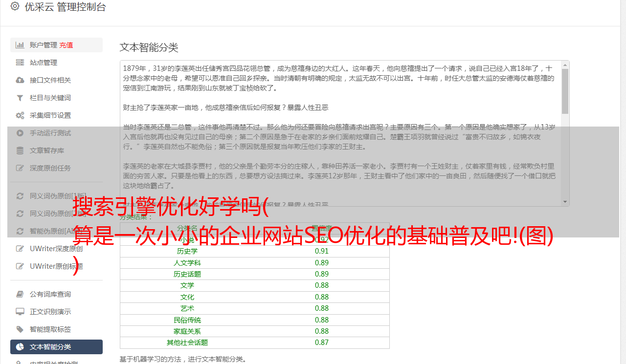Click the text area scrollbar up arrow
This screenshot has height=364, width=626.
[x=565, y=64]
